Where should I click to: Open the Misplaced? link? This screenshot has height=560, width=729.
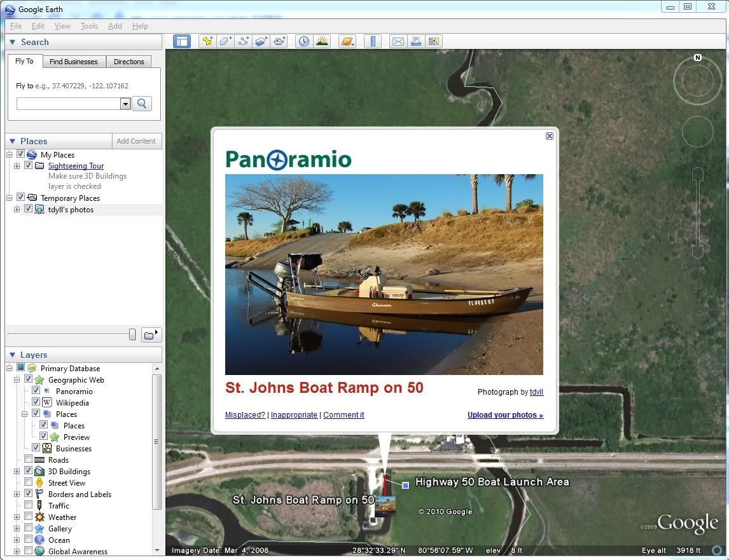click(245, 415)
